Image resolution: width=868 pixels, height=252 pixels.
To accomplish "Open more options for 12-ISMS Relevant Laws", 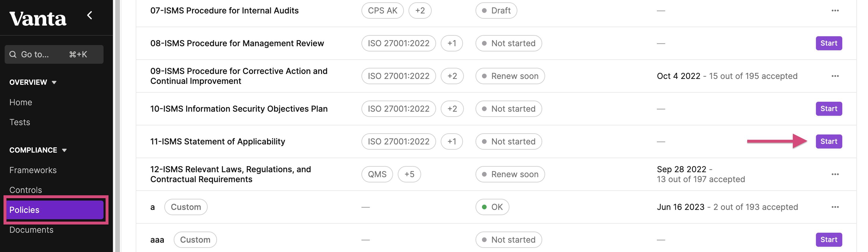I will click(x=835, y=174).
